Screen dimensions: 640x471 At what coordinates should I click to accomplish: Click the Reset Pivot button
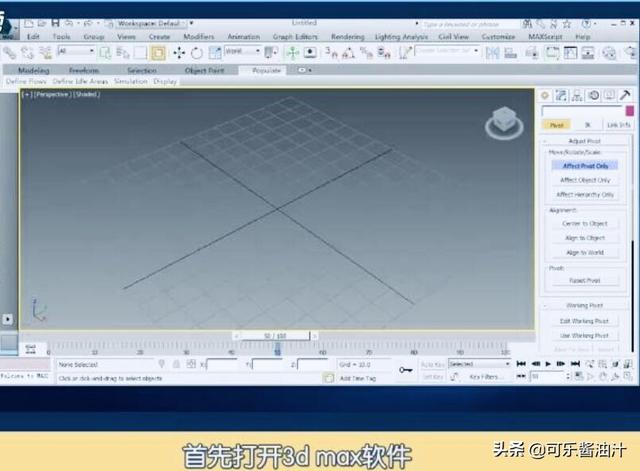585,281
